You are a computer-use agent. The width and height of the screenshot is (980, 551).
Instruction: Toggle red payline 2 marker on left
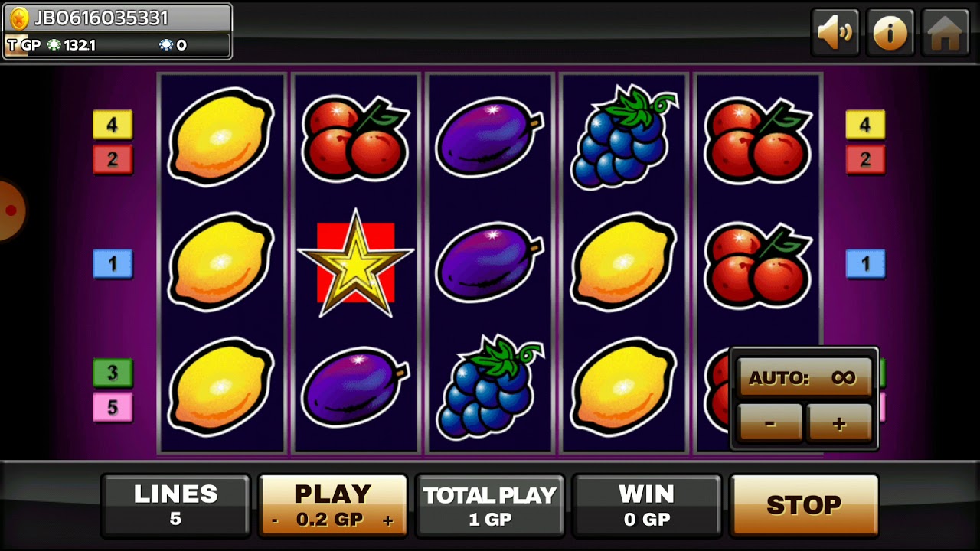click(113, 160)
